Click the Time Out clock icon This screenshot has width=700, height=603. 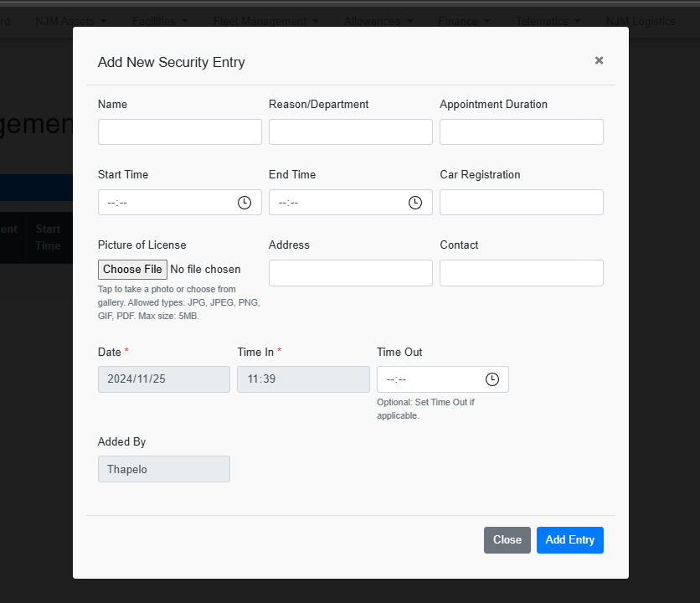click(492, 379)
